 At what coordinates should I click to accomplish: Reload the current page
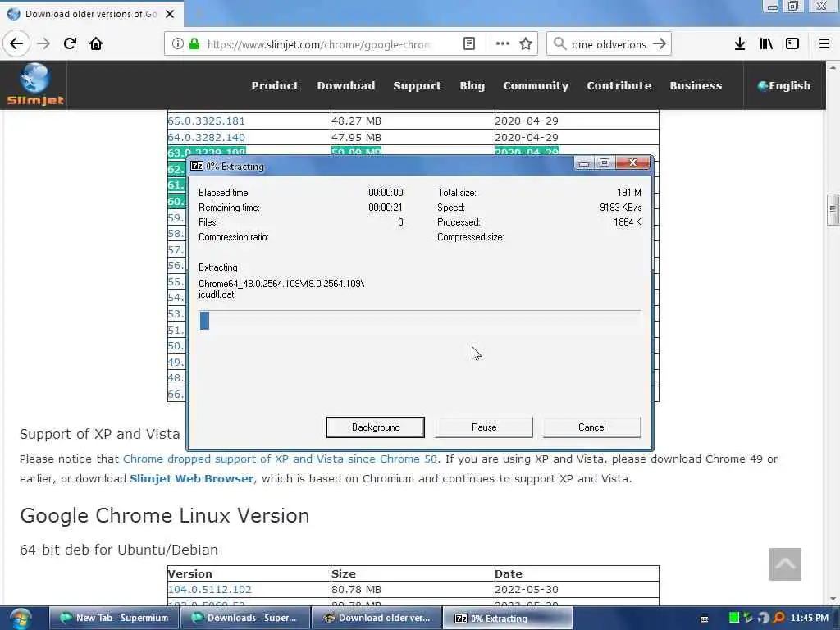point(70,44)
